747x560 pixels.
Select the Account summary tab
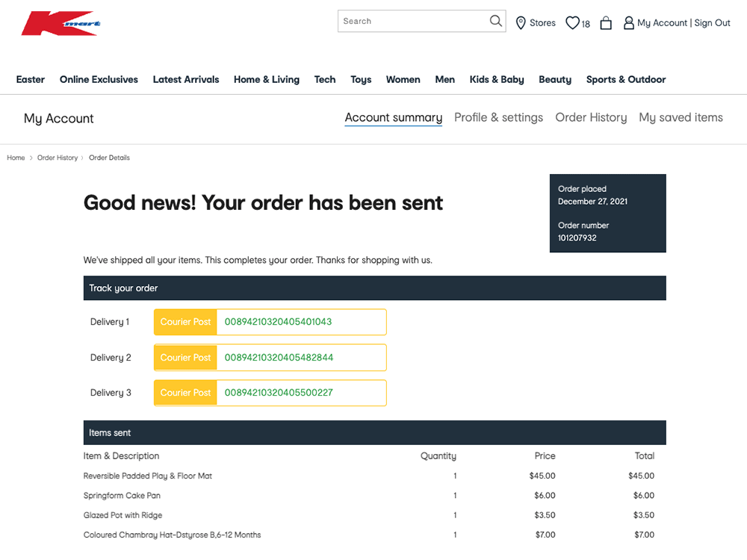(x=393, y=117)
